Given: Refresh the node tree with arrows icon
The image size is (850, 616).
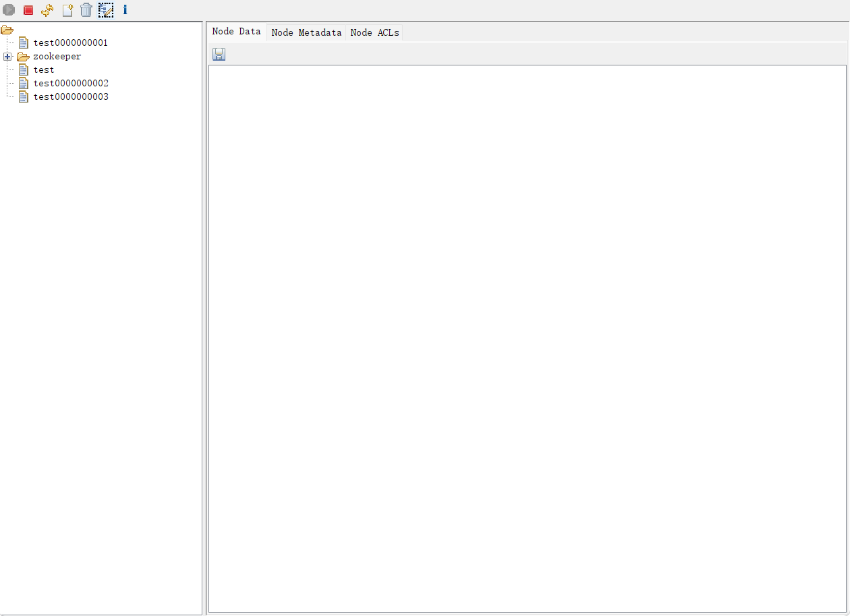Looking at the screenshot, I should coord(47,10).
